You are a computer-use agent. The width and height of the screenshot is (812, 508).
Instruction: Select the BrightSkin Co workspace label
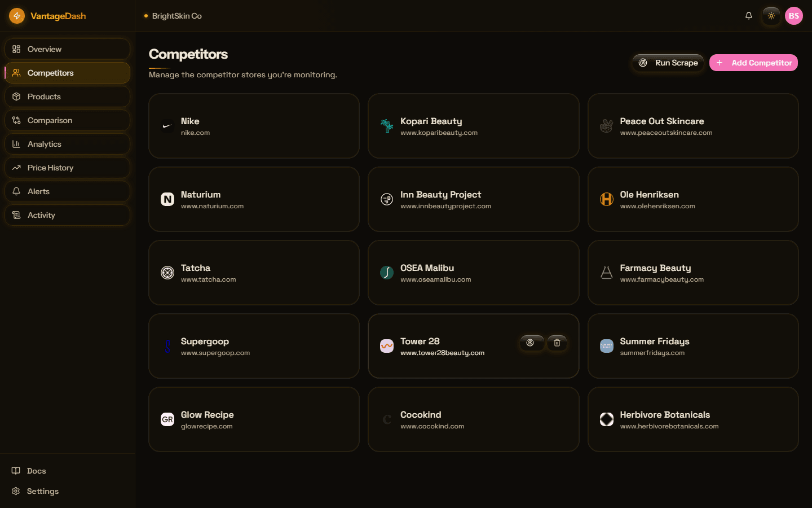click(x=173, y=16)
